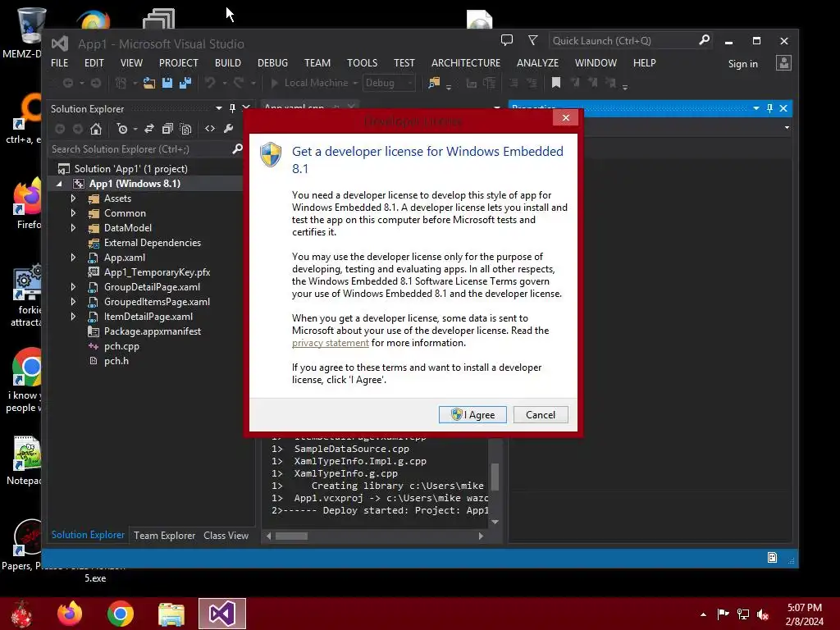The image size is (840, 630).
Task: Click output horizontal scrollbar thumb
Action: pos(291,536)
